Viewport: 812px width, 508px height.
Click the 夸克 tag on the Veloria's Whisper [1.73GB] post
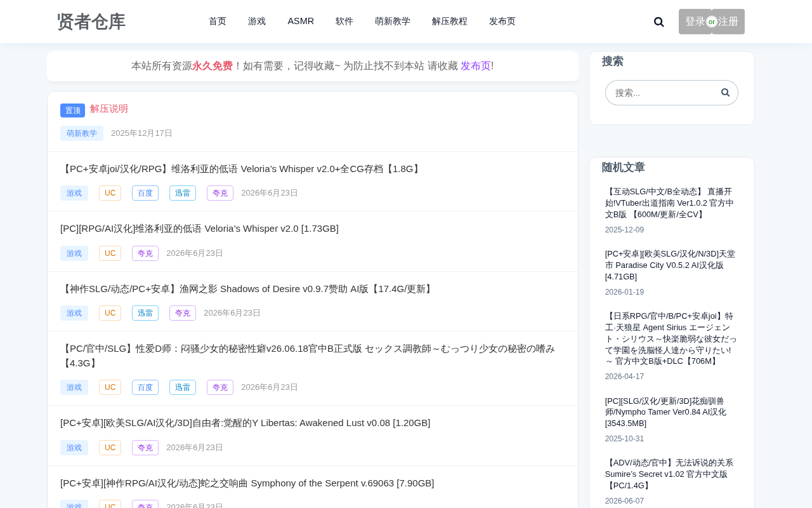tap(145, 253)
